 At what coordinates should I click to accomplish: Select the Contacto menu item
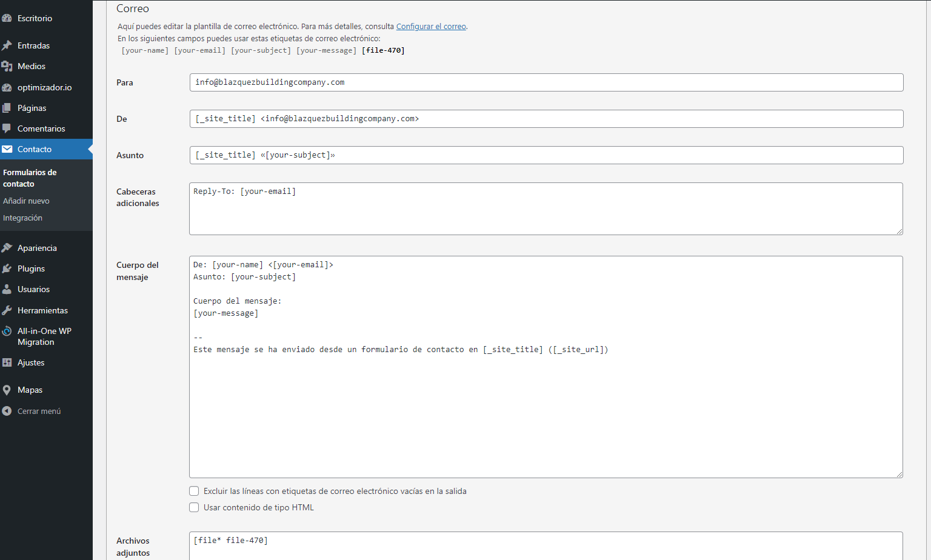click(35, 149)
